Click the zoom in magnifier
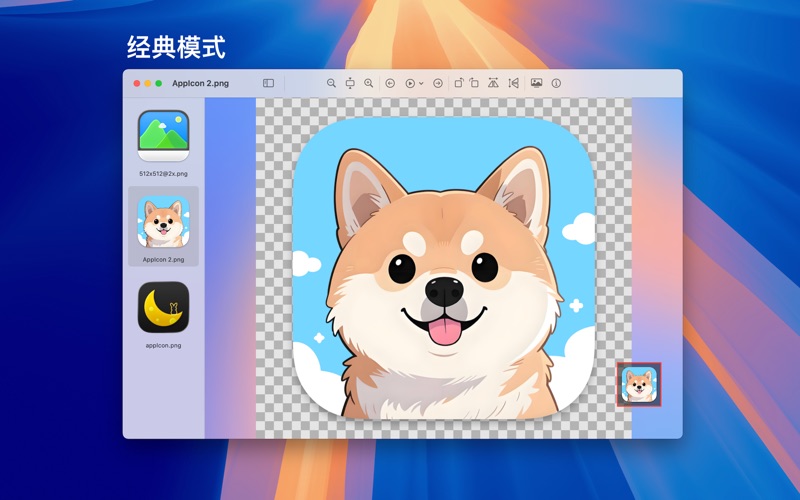This screenshot has width=800, height=500. [369, 84]
